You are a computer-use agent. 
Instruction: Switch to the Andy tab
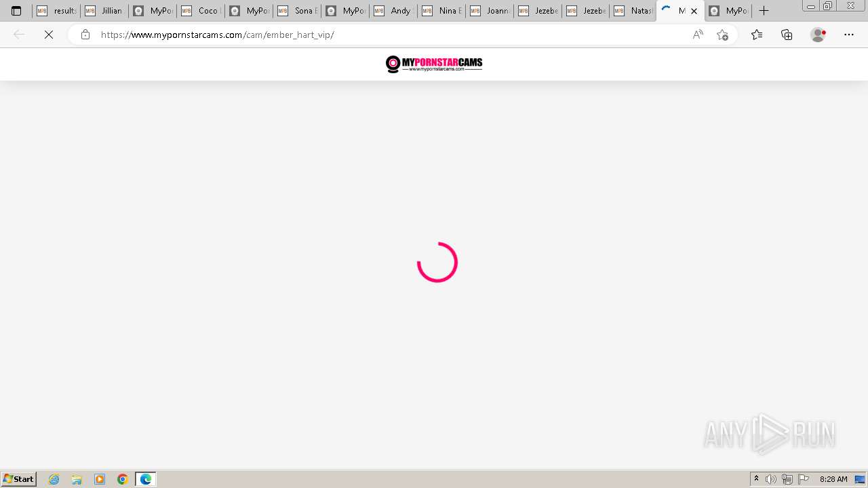tap(393, 11)
